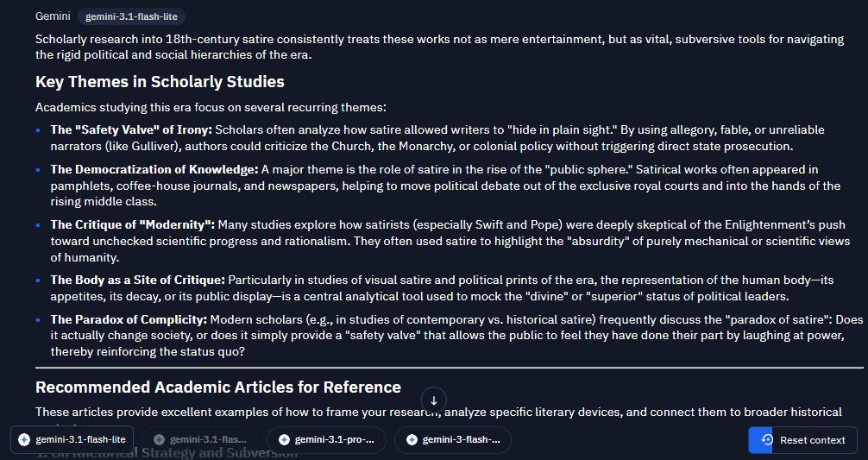Click The Paradox of Complicity bullet title
Viewport: 868px width, 460px height.
coord(129,320)
